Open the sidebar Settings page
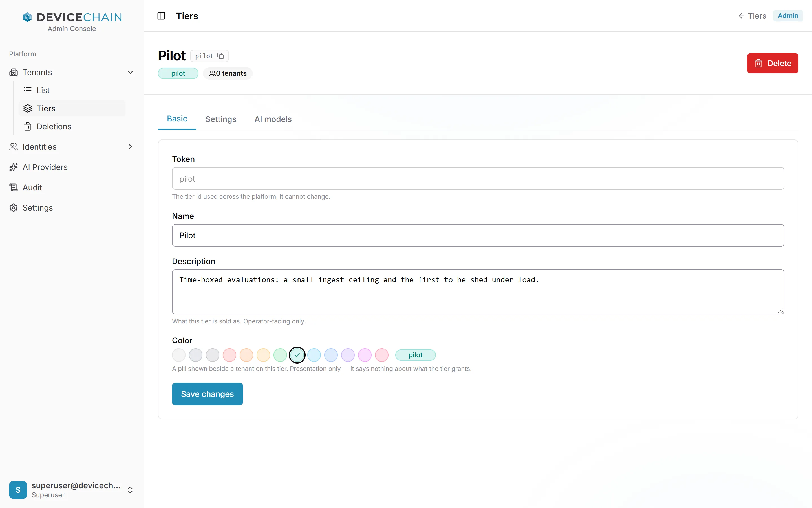Image resolution: width=812 pixels, height=508 pixels. [x=72, y=208]
